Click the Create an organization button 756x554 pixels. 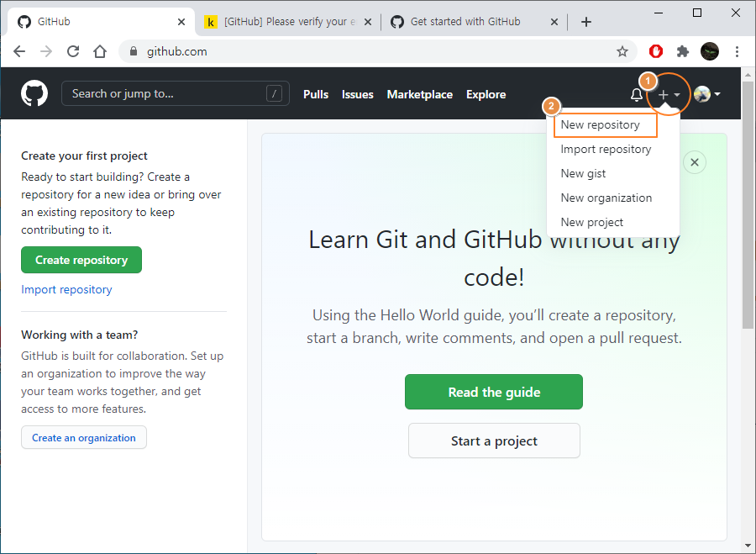click(84, 438)
